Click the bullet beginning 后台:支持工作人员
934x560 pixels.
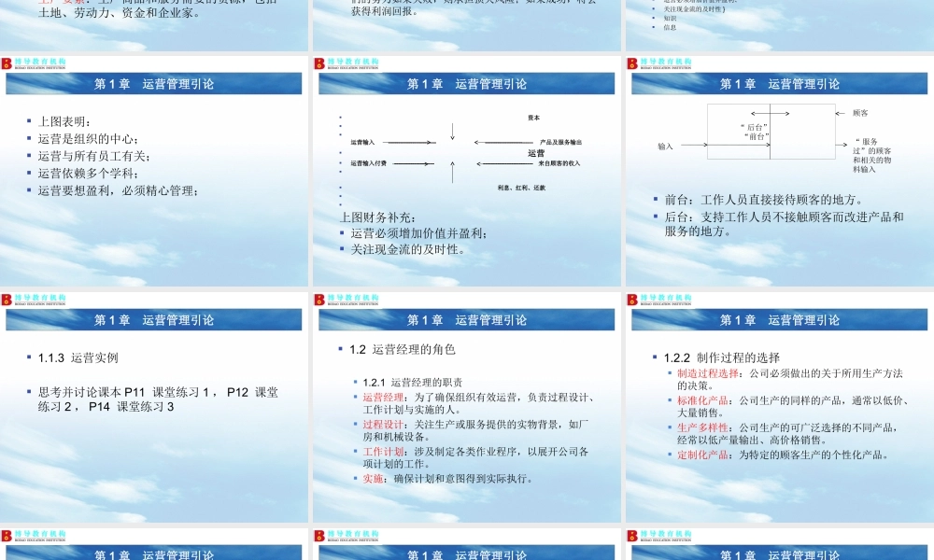point(785,224)
